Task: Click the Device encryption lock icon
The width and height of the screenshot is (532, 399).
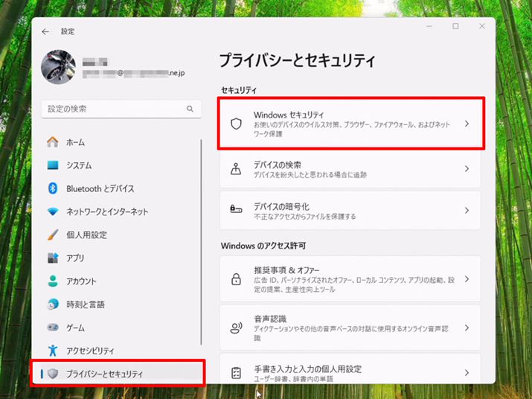Action: [x=236, y=211]
